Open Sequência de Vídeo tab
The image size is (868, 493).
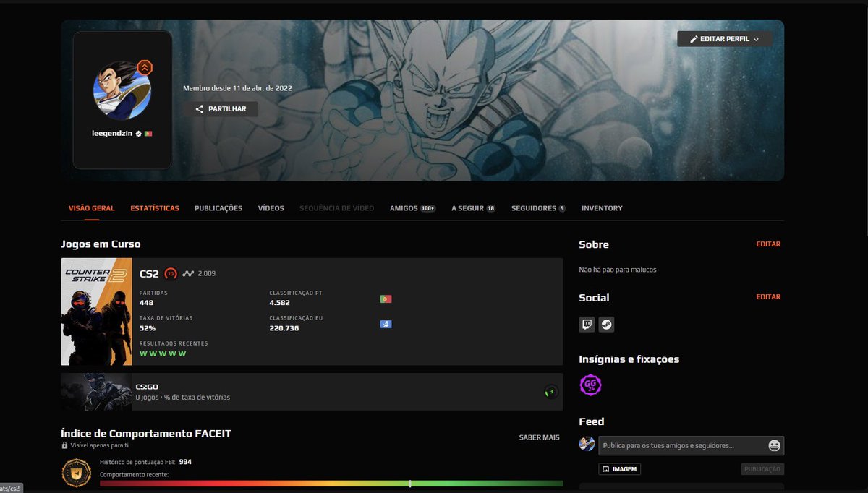[x=337, y=208]
